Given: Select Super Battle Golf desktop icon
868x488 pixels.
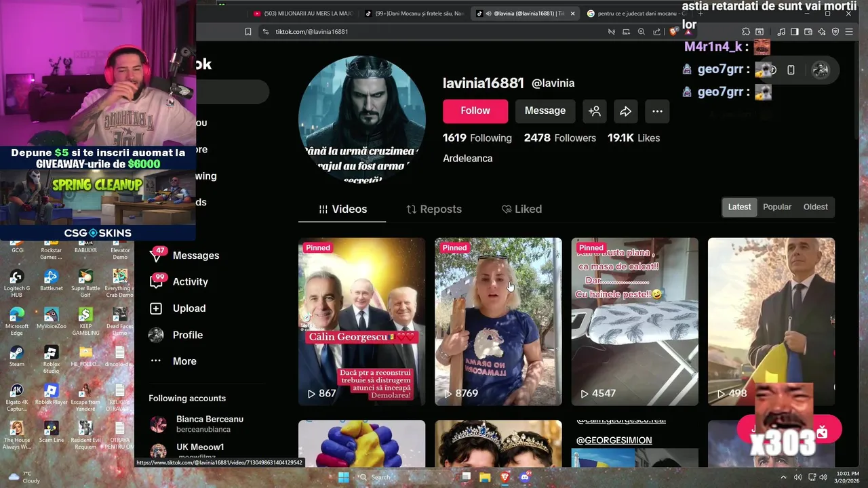Looking at the screenshot, I should tap(85, 283).
